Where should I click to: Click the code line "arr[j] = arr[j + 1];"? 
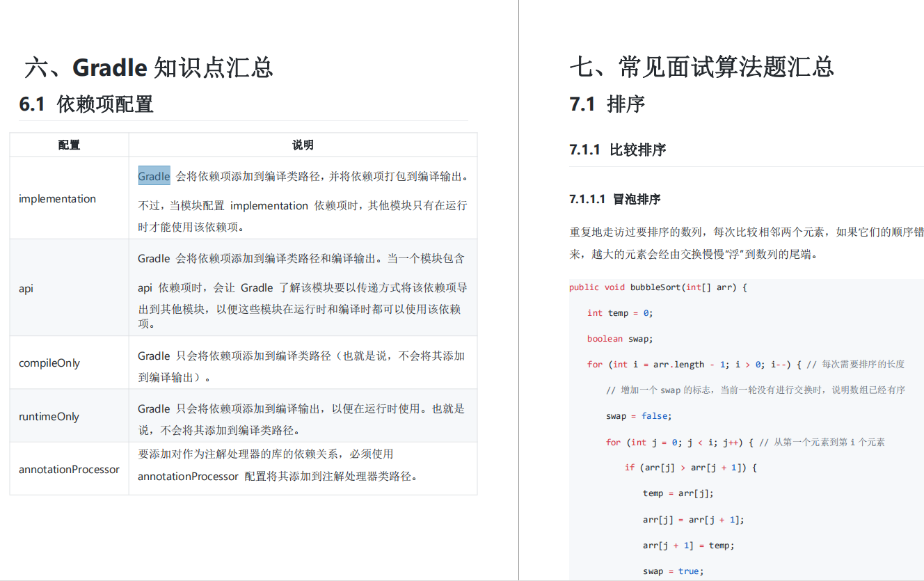click(x=694, y=520)
